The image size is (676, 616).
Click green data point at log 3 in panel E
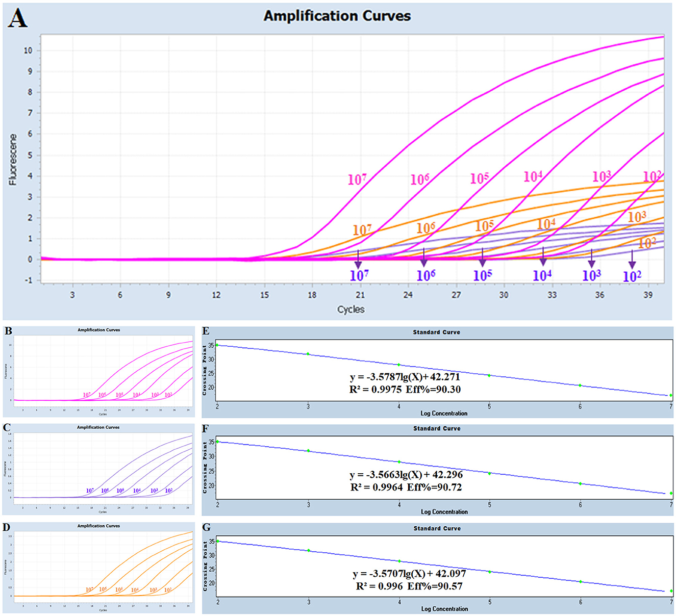point(308,354)
